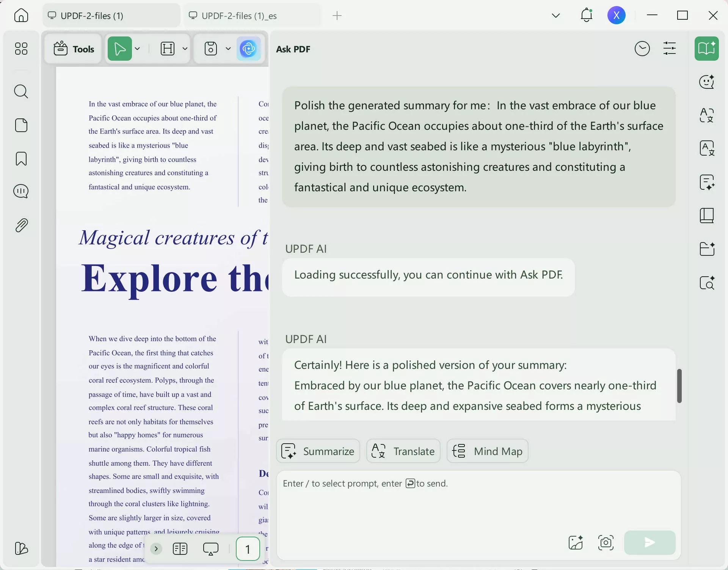Screen dimensions: 728x570
Task: Click the page number field showing 1
Action: click(248, 549)
